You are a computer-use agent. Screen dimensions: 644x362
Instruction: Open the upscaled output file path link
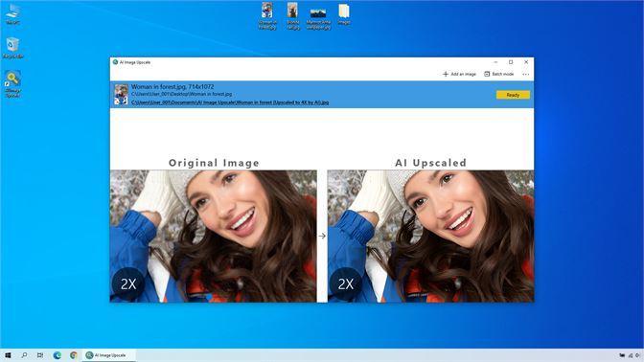(230, 102)
